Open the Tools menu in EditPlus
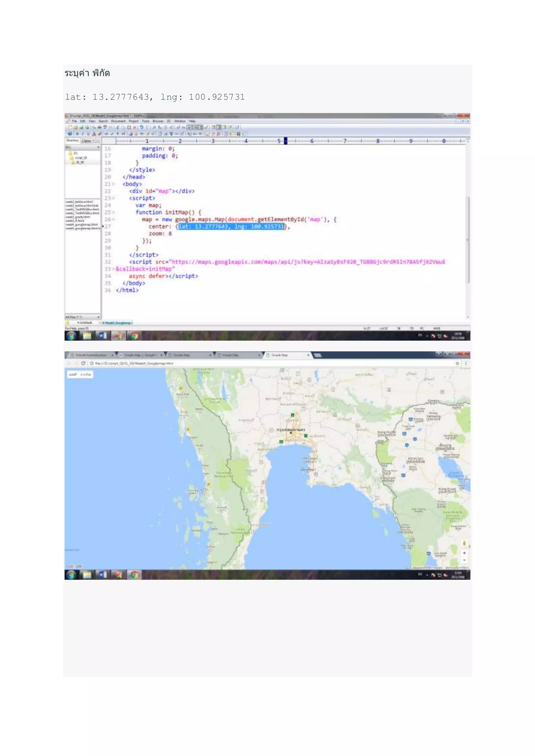 click(145, 121)
